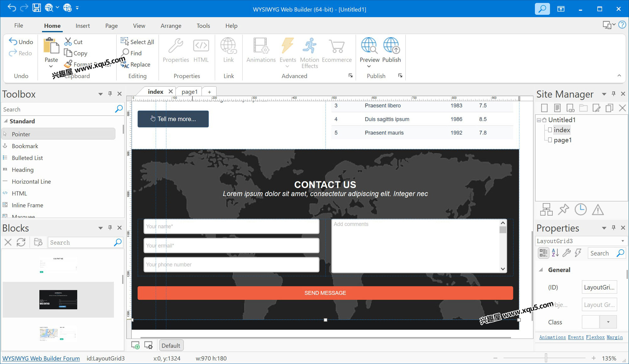Click the categorized view icon in Properties
This screenshot has width=629, height=364.
pos(543,253)
